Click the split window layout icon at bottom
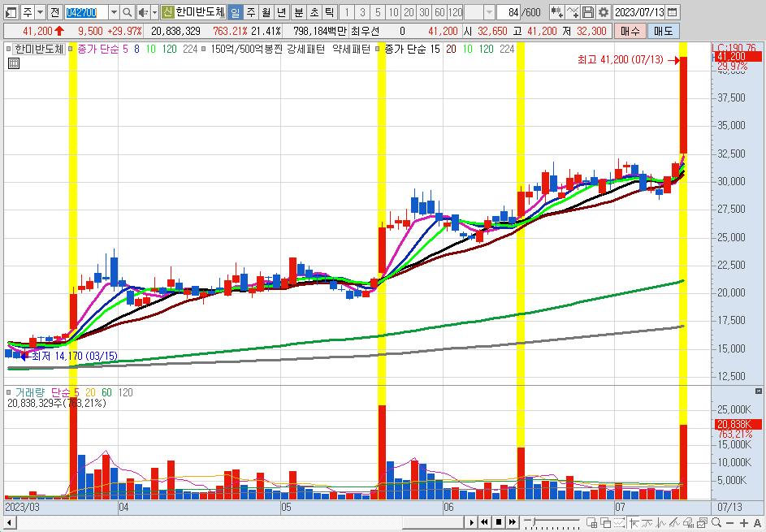Viewport: 766px width, 532px height. (x=591, y=522)
